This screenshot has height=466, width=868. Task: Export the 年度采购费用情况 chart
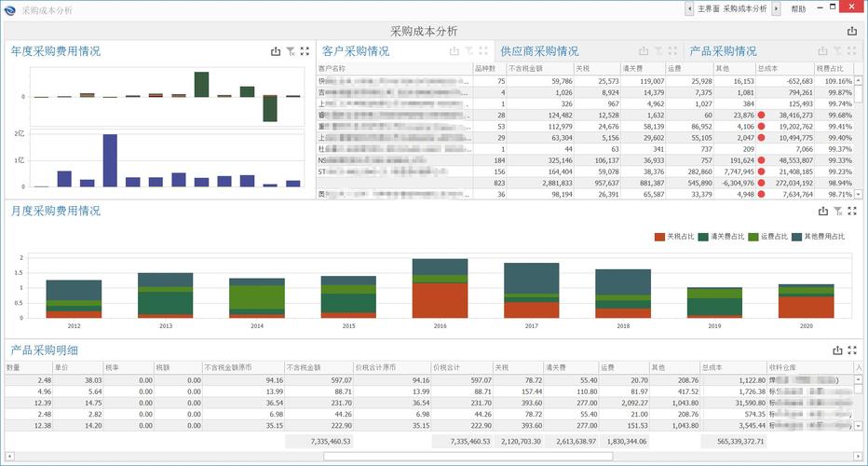click(x=276, y=51)
